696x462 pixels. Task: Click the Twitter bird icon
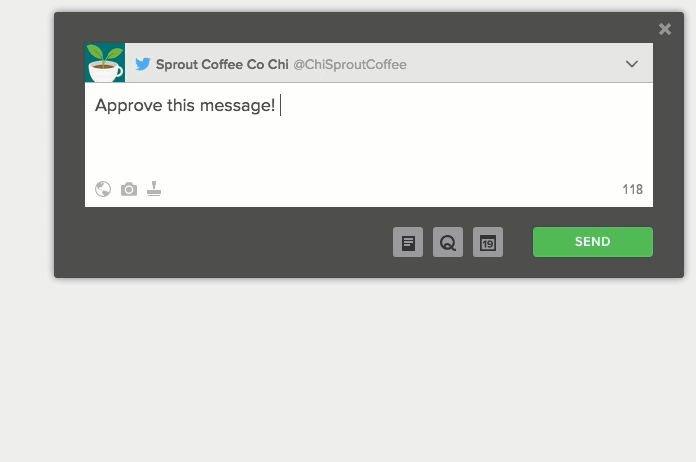click(x=142, y=64)
